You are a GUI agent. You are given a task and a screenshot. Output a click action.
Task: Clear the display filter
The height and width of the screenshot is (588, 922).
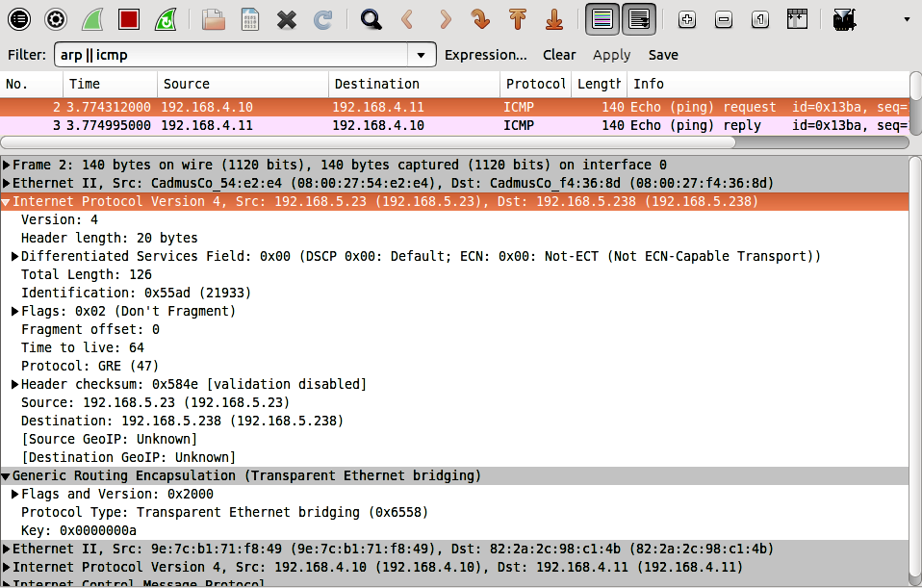[x=559, y=55]
